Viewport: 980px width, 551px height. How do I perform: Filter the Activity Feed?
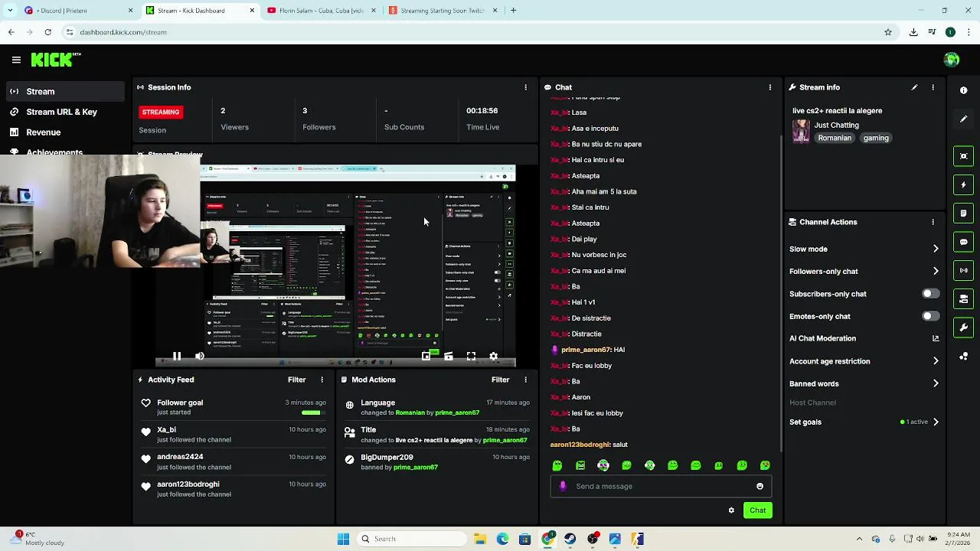click(x=296, y=380)
